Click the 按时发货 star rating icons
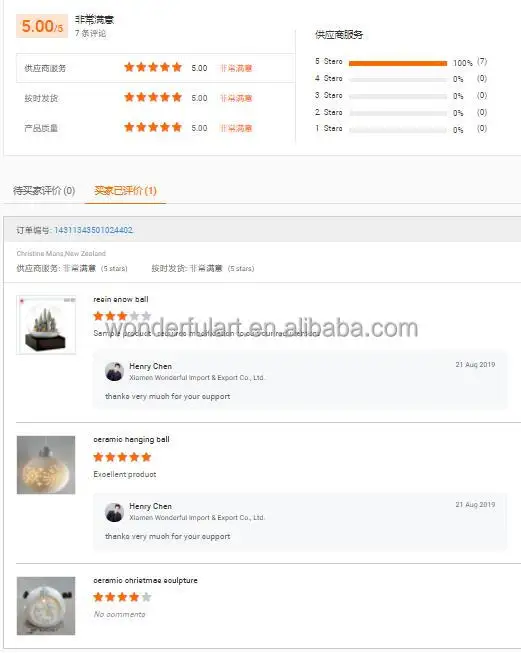 click(x=153, y=97)
